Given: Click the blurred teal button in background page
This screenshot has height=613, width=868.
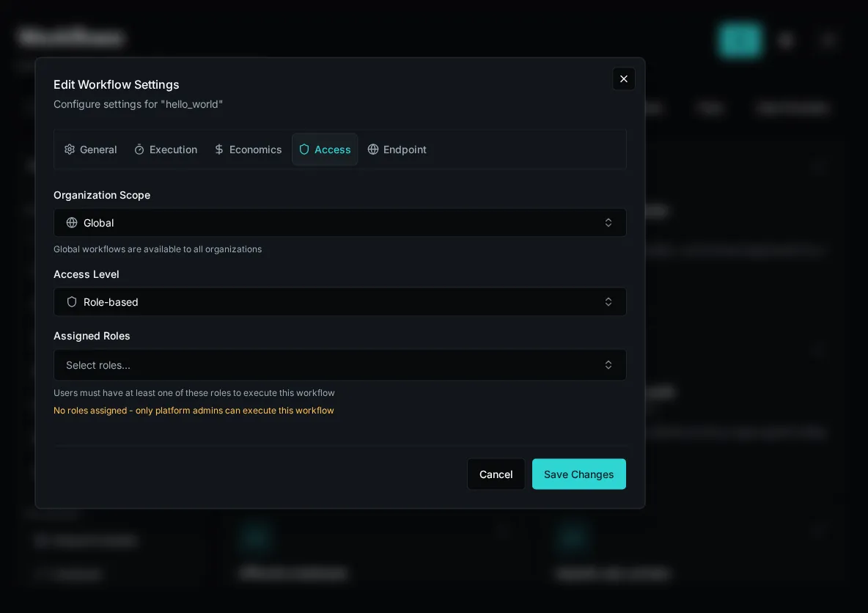Looking at the screenshot, I should 740,40.
